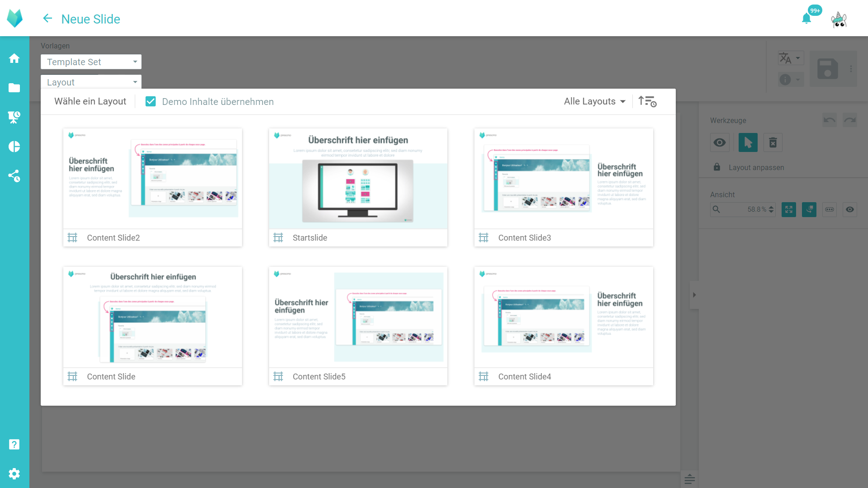The width and height of the screenshot is (868, 488).
Task: Open the Layout dropdown
Action: [x=91, y=82]
